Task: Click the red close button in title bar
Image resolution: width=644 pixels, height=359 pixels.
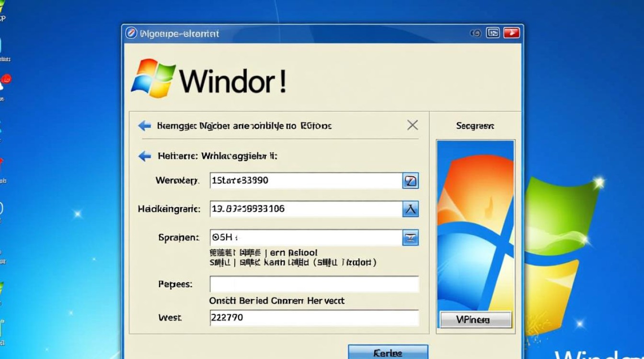Action: click(511, 33)
